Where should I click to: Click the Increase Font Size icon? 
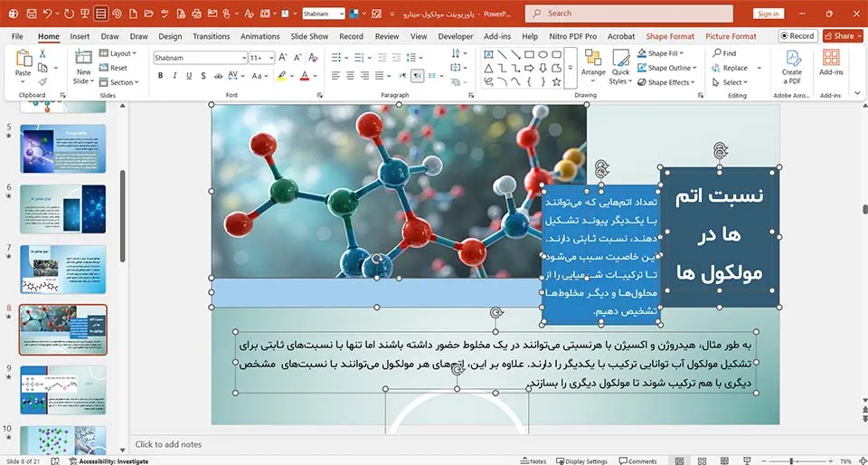(x=283, y=58)
